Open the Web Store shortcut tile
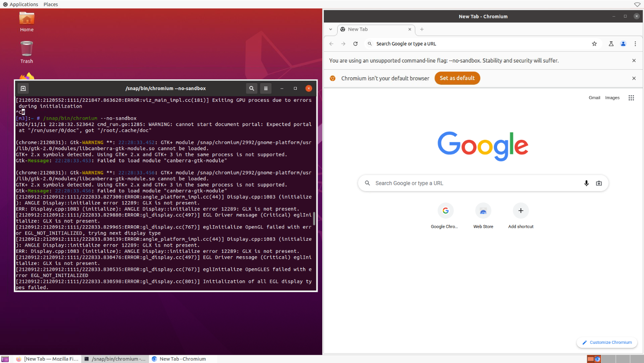 483,216
